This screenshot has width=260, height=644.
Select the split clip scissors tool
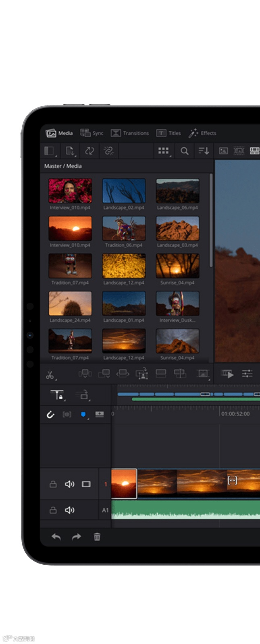tap(50, 375)
